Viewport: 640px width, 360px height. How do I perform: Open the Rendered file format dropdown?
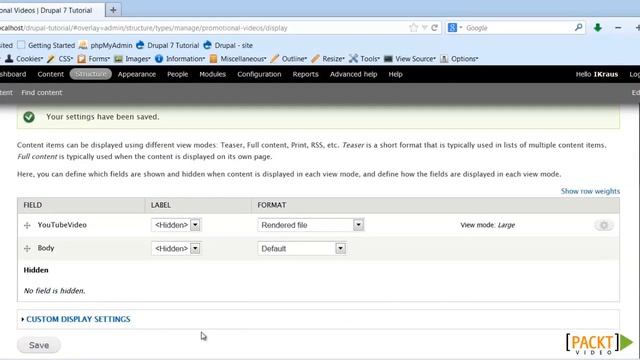[311, 225]
